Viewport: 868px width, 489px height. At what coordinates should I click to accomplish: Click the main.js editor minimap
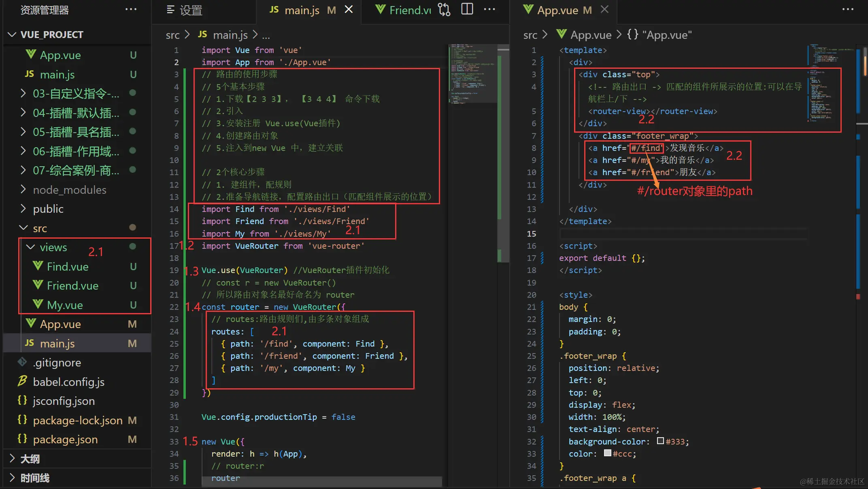point(472,73)
